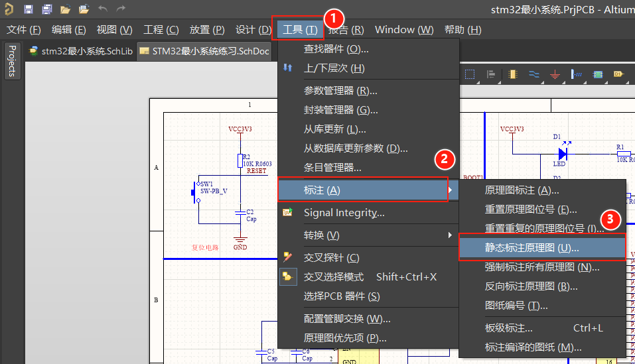Select the C2 Cap capacitor symbol
This screenshot has width=635, height=364.
(x=241, y=213)
